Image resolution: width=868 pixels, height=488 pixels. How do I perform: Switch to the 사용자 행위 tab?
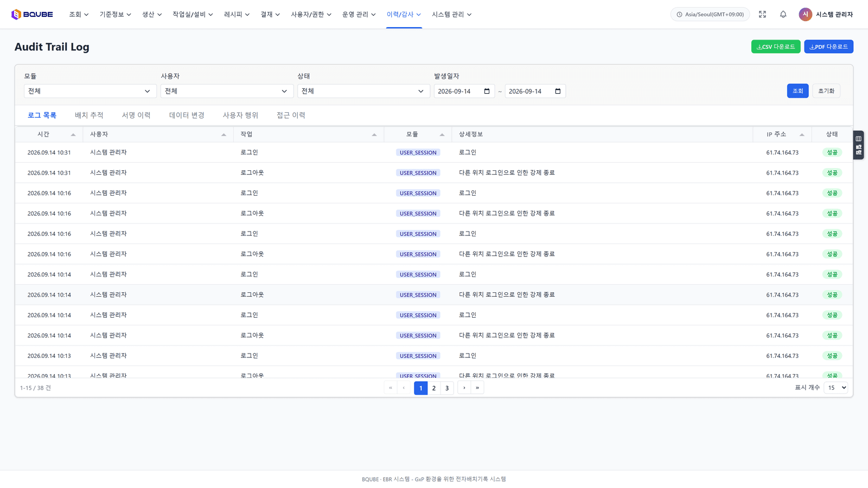point(240,115)
